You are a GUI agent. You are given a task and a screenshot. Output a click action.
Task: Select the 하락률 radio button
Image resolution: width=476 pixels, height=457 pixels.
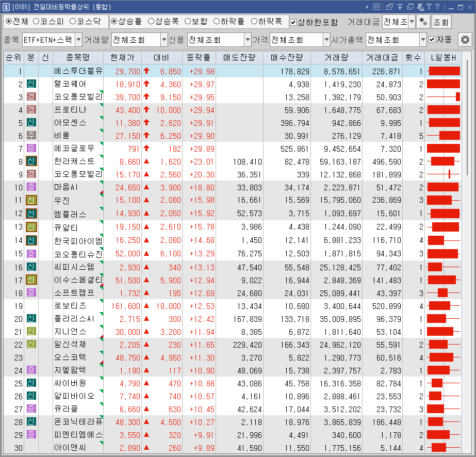(217, 21)
